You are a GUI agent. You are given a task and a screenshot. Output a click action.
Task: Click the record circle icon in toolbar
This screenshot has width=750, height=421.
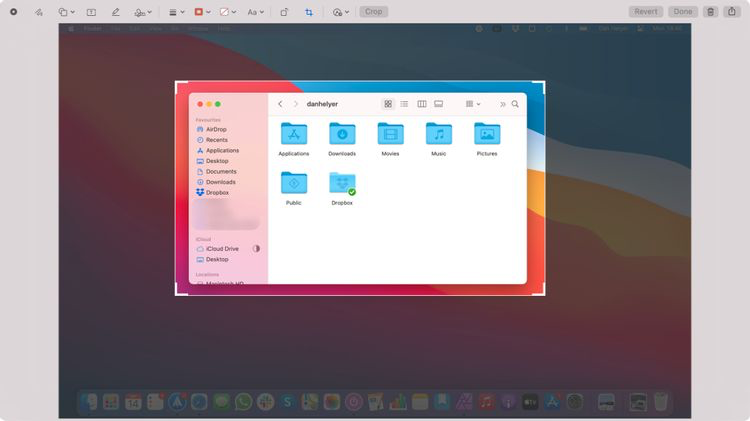[14, 12]
